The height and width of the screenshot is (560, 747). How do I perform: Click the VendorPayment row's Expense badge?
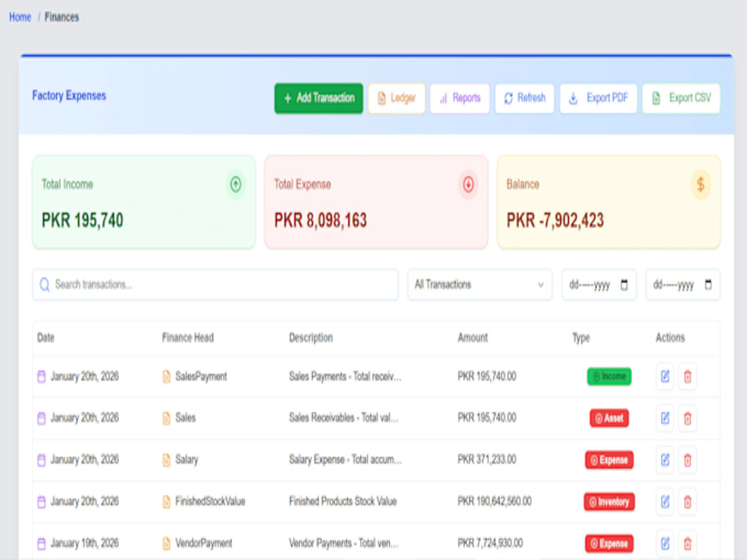609,544
